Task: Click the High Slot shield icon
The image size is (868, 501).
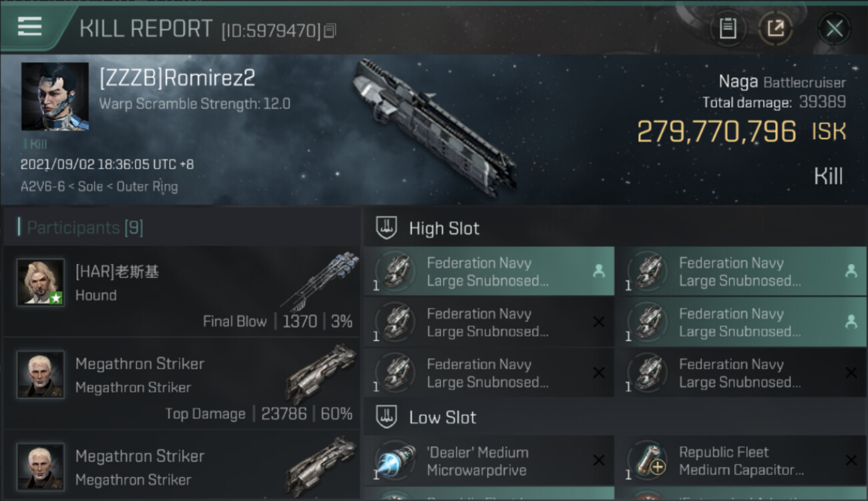Action: 387,228
